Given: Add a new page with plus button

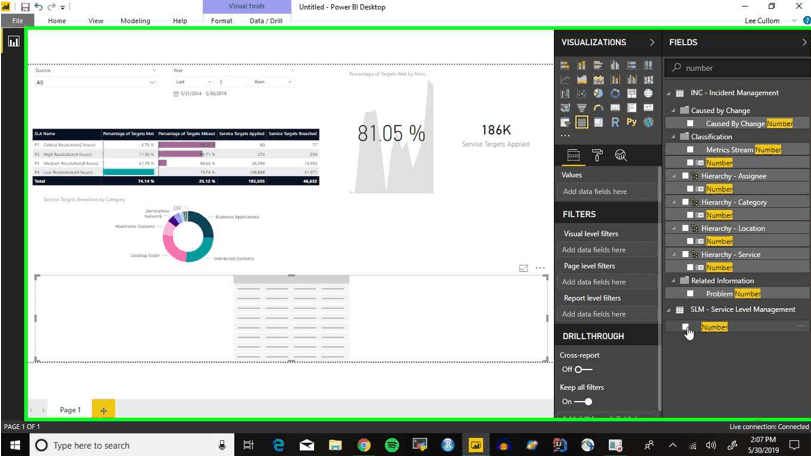Looking at the screenshot, I should pyautogui.click(x=103, y=410).
